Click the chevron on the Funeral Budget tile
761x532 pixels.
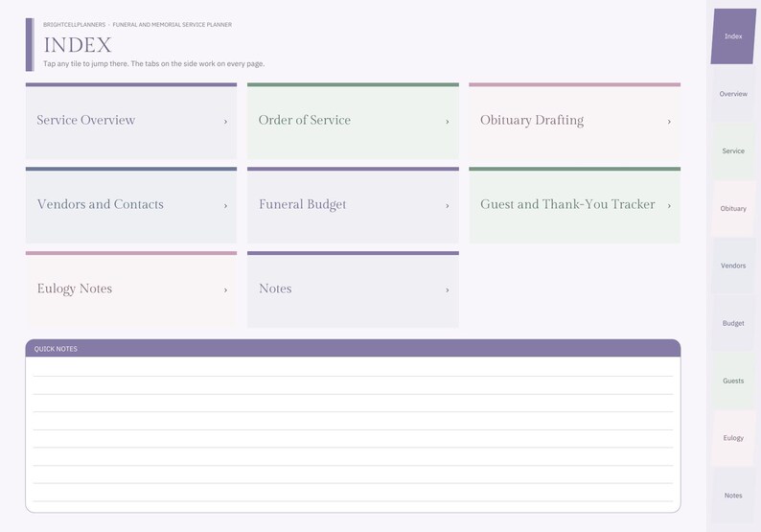[x=448, y=206]
